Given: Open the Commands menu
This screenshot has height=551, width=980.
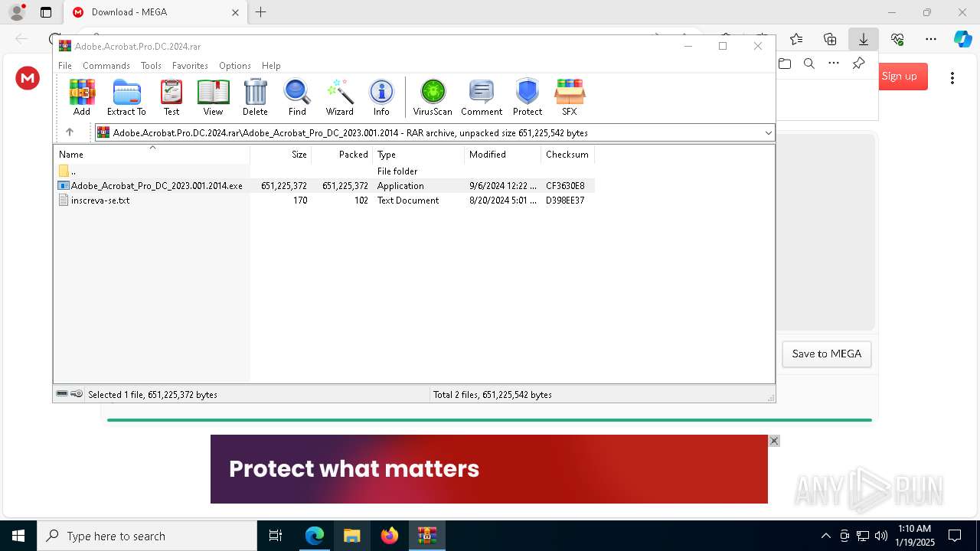Looking at the screenshot, I should tap(106, 66).
